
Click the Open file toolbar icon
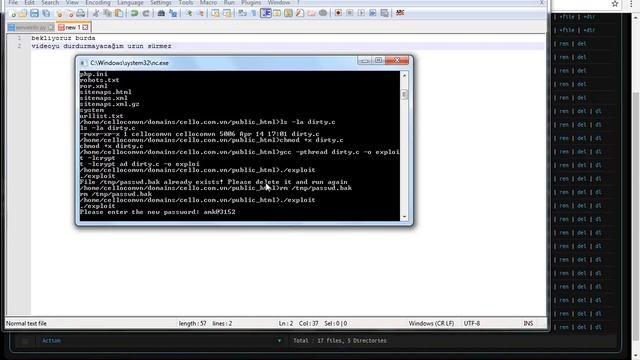tap(23, 13)
